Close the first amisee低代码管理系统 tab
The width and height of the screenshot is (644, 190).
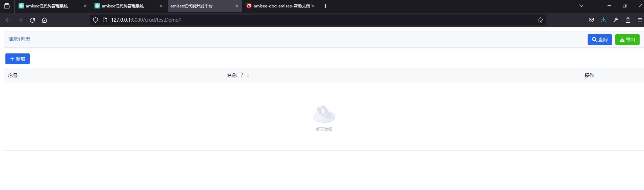click(85, 6)
